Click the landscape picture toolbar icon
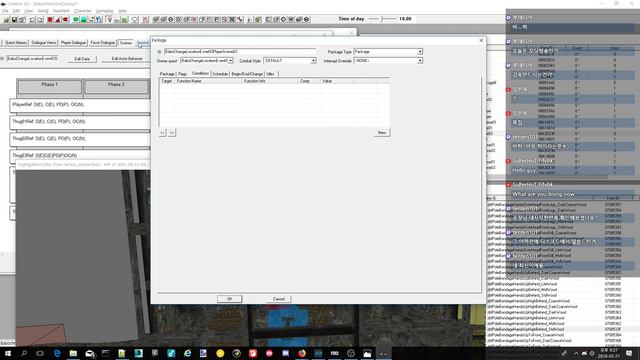640x360 pixels. click(x=125, y=20)
